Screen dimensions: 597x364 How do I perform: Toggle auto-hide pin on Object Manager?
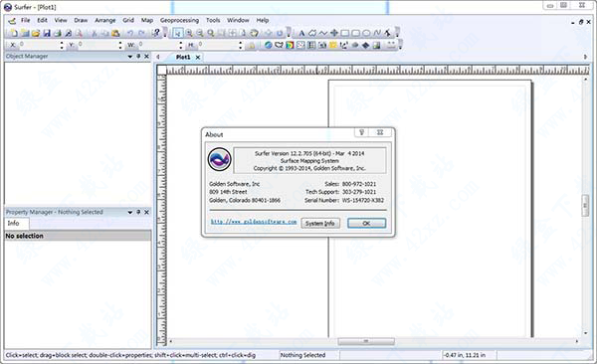point(138,57)
